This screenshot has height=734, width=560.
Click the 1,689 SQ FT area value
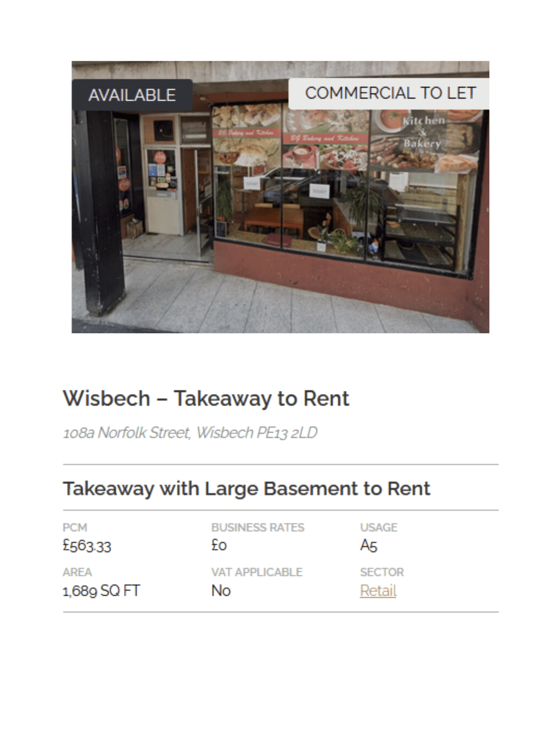pos(101,590)
